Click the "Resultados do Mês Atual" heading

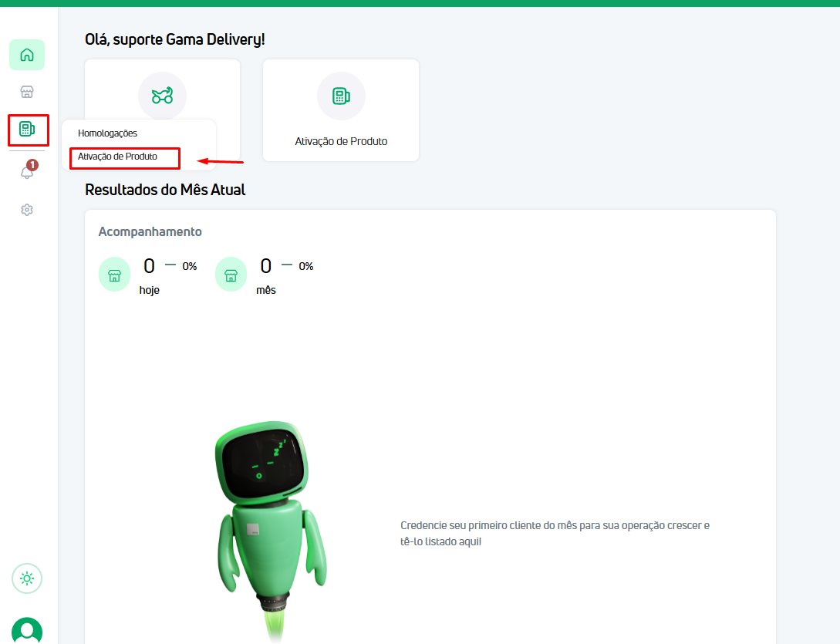pyautogui.click(x=165, y=190)
